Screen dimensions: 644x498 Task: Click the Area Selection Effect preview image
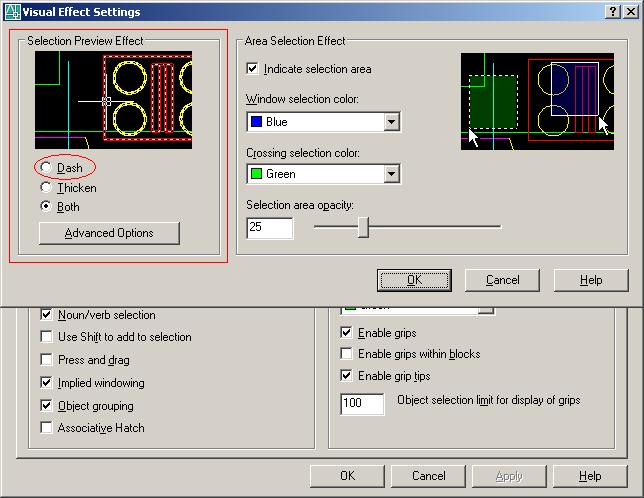pyautogui.click(x=537, y=101)
